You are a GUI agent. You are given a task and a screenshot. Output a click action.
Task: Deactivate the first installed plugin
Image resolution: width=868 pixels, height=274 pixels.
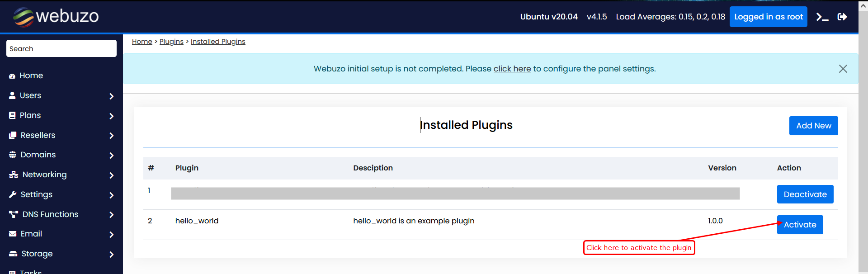(x=805, y=194)
